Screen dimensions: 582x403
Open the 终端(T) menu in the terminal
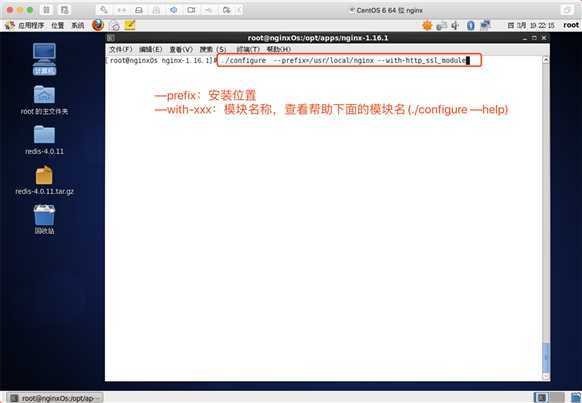[248, 49]
